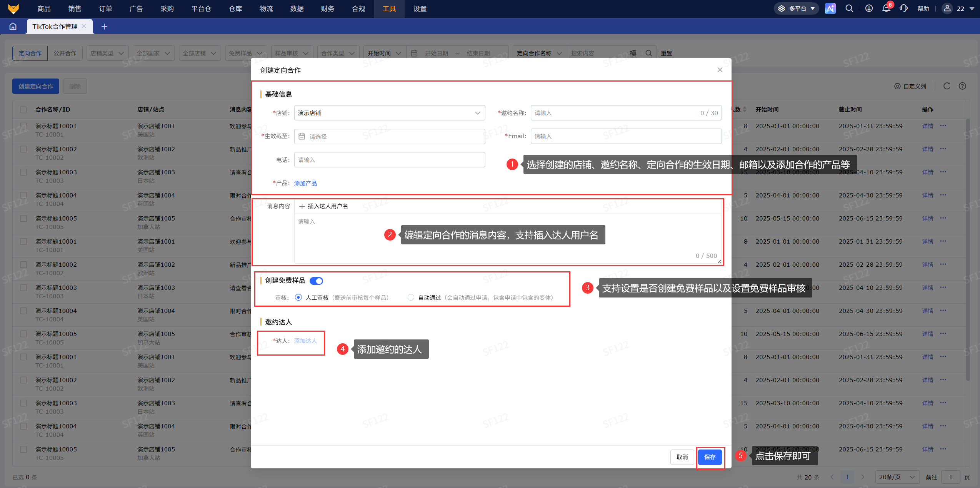The image size is (980, 488).
Task: Toggle the 创建免费样品 switch
Action: pos(316,281)
